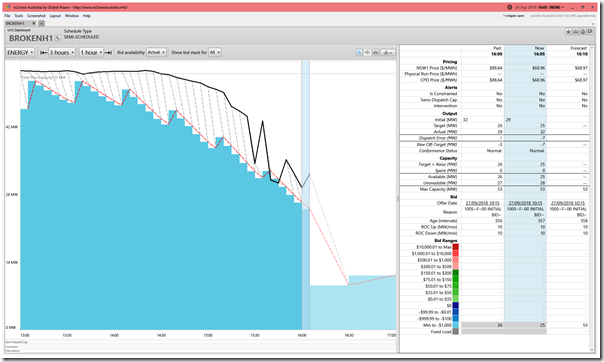Click the Semi-Dispatch Cap row below chart
604x362 pixels.
coord(200,342)
